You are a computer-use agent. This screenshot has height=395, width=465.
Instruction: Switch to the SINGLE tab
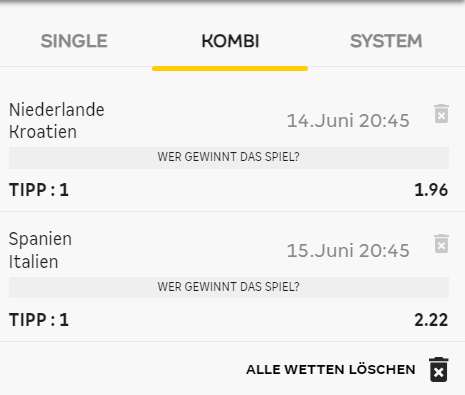[x=74, y=41]
